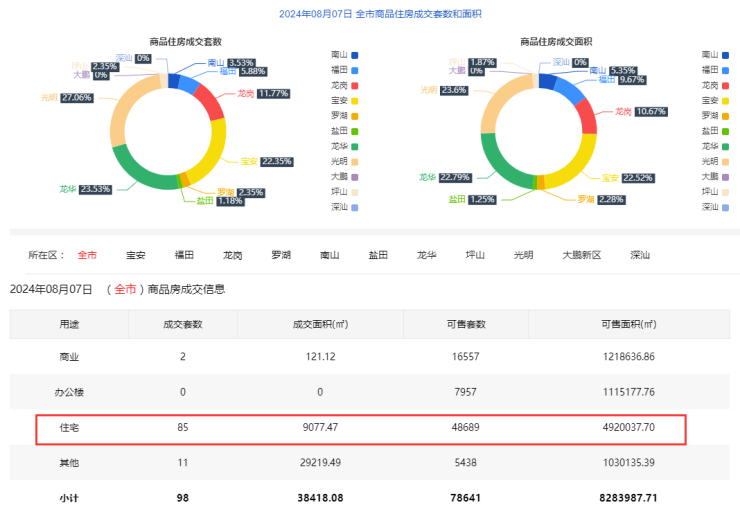Choose the 深汕 district tab
Image resolution: width=740 pixels, height=523 pixels.
[x=640, y=255]
